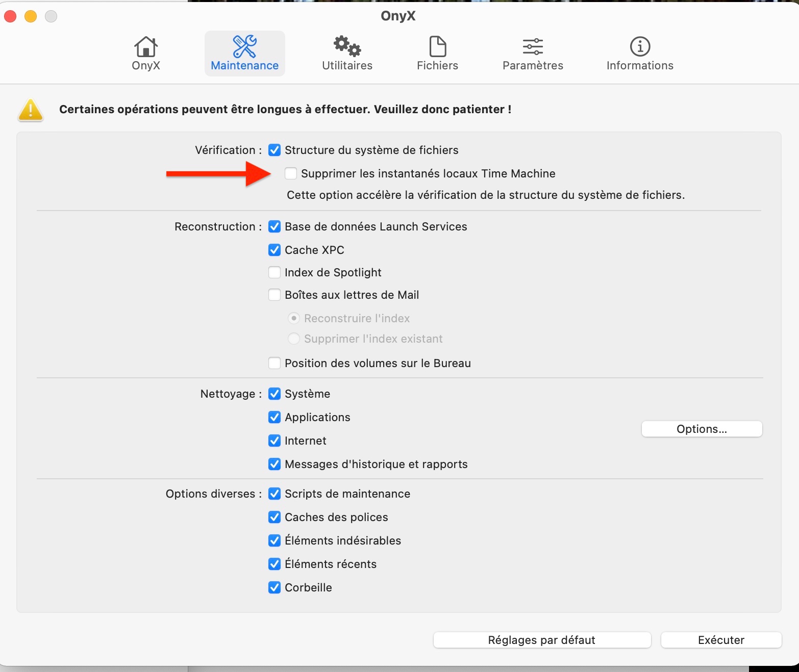
Task: Uncheck the Corbeille checkbox
Action: pyautogui.click(x=274, y=587)
